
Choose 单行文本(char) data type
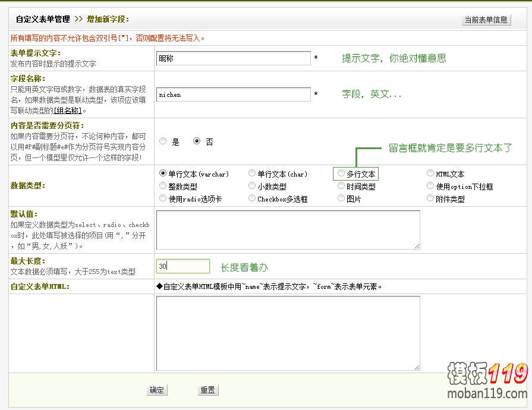point(252,174)
